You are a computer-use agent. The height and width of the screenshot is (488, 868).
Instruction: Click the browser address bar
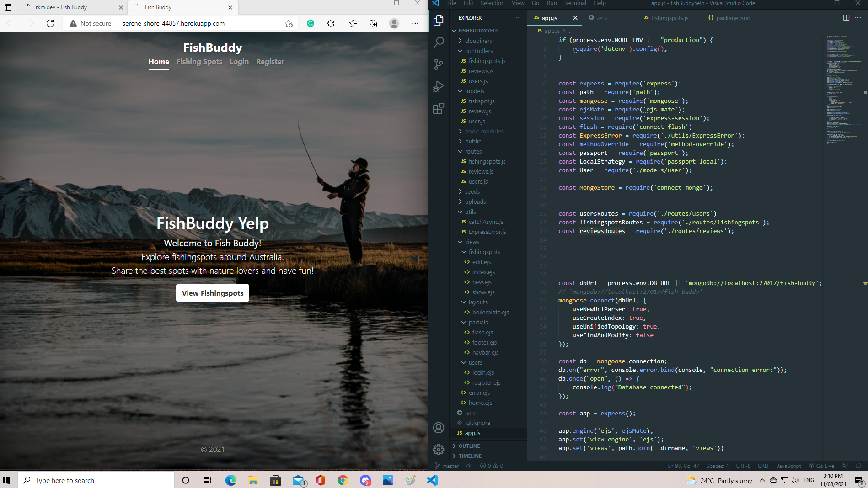(171, 23)
